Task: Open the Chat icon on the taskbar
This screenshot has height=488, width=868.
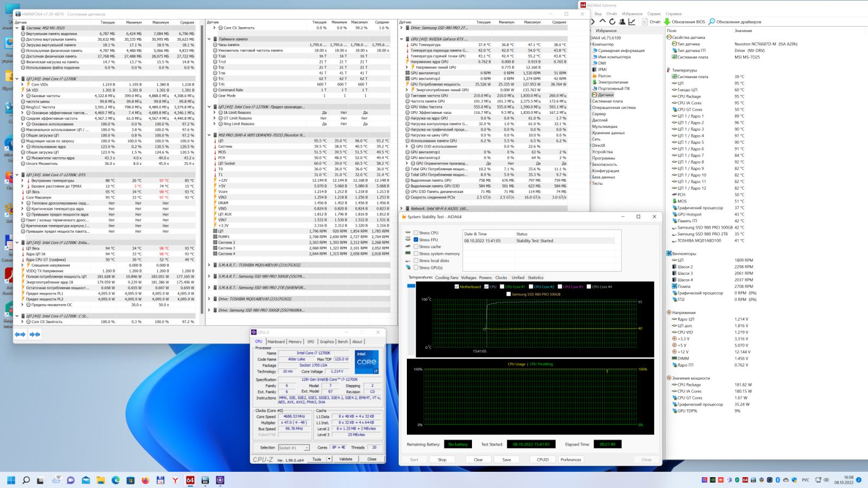Action: tap(71, 480)
